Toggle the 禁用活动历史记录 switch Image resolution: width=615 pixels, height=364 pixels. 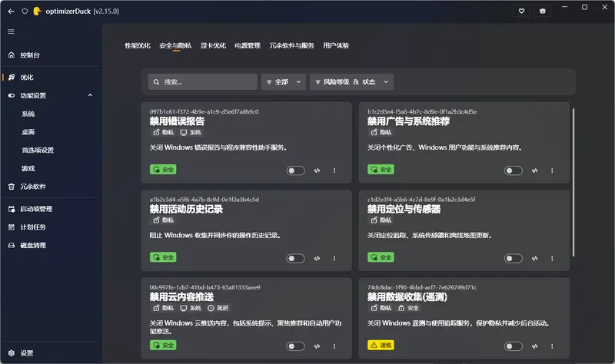pos(295,258)
